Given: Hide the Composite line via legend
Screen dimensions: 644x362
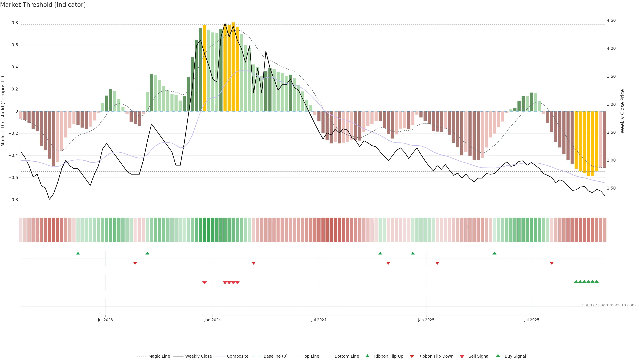Looking at the screenshot, I should pos(237,356).
